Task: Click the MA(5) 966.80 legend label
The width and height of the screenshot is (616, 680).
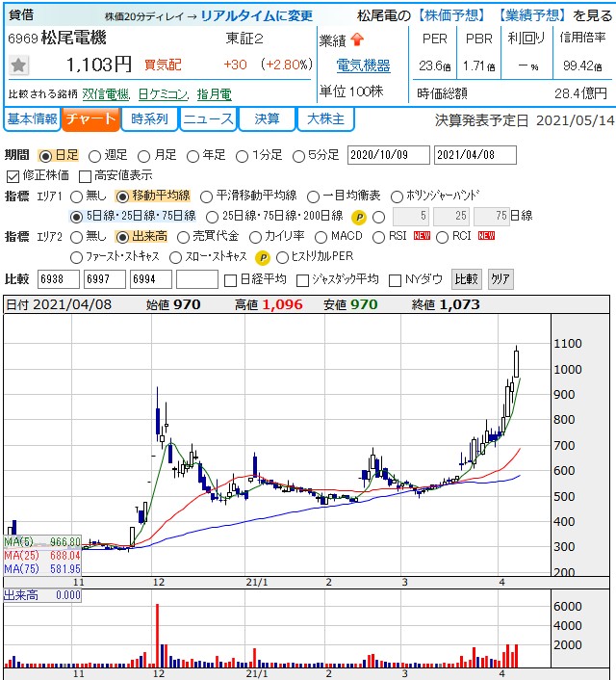Action: tap(42, 542)
